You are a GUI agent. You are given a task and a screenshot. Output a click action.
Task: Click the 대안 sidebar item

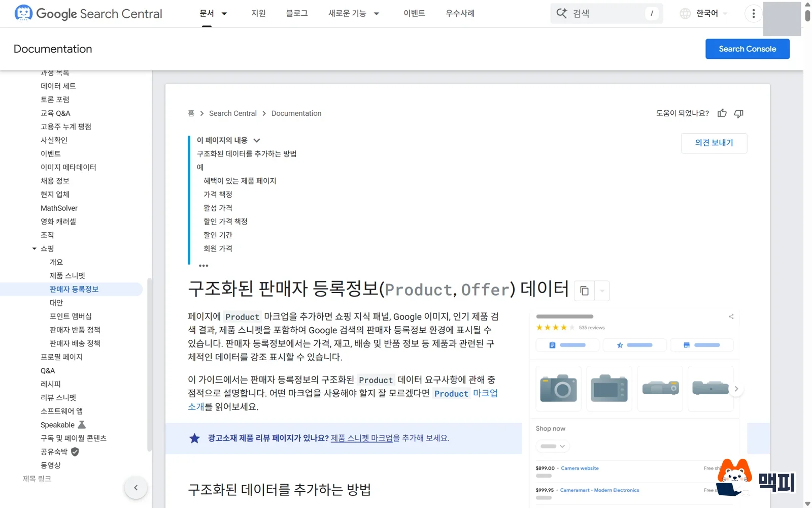click(56, 303)
